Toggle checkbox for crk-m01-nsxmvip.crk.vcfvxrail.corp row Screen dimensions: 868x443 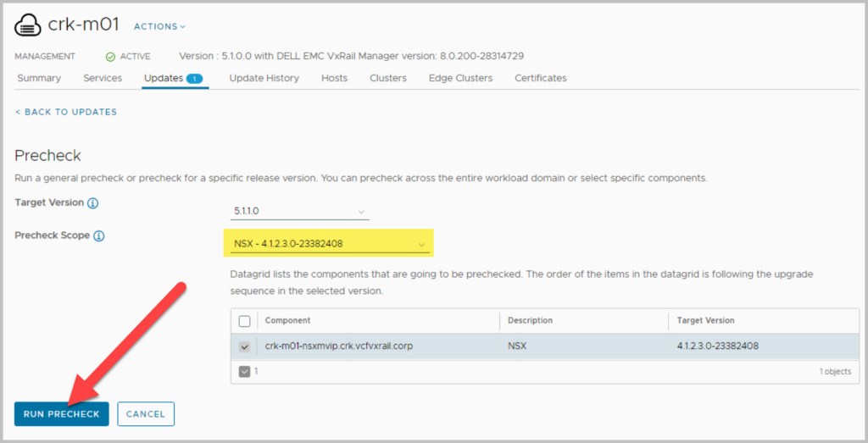245,346
